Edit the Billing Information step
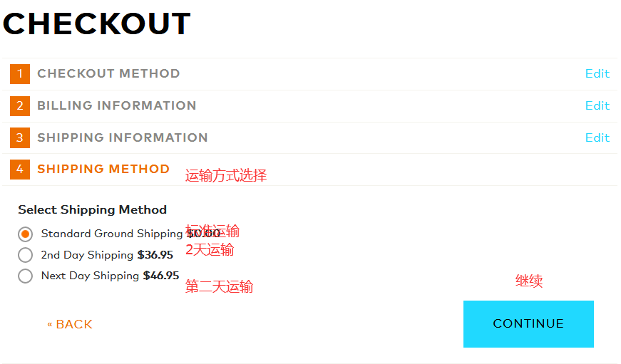The width and height of the screenshot is (621, 364). (597, 106)
